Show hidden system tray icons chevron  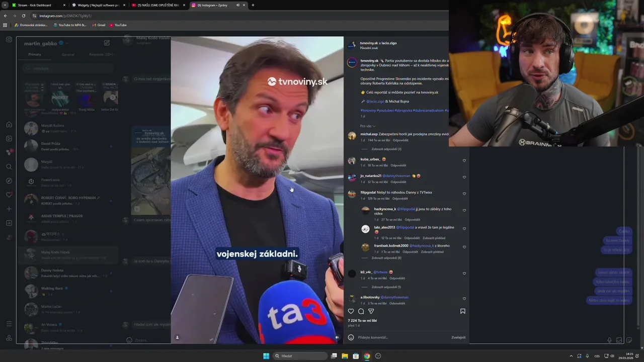[571, 356]
